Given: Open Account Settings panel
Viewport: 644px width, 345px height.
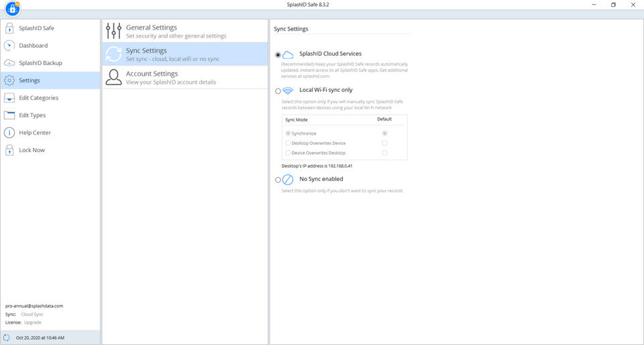Looking at the screenshot, I should (x=185, y=77).
